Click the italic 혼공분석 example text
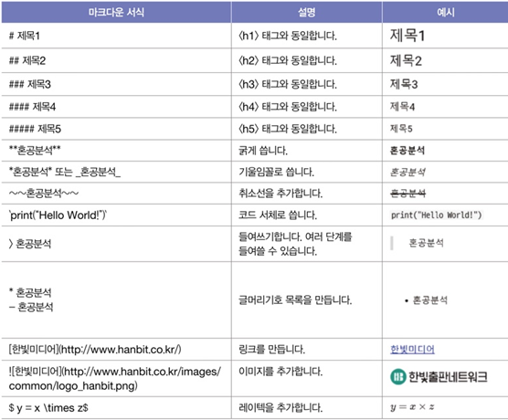Image resolution: width=508 pixels, height=420 pixels. pyautogui.click(x=407, y=172)
